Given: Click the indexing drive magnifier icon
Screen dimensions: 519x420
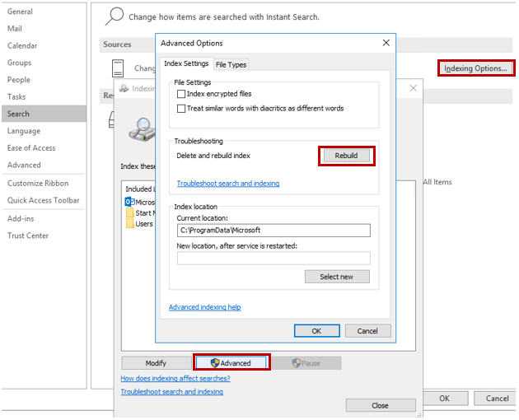Looking at the screenshot, I should (142, 130).
